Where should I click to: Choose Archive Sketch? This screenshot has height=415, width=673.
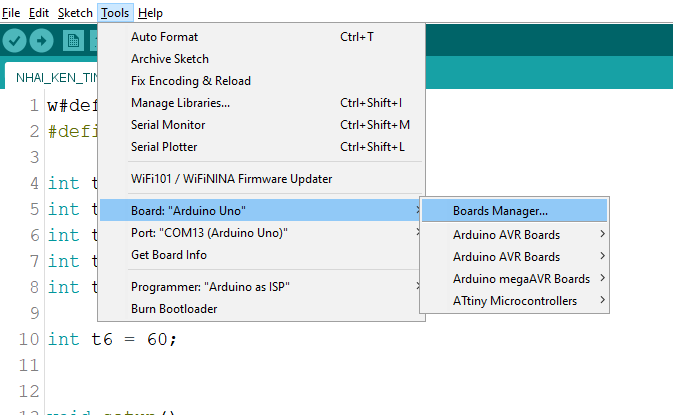pos(261,59)
